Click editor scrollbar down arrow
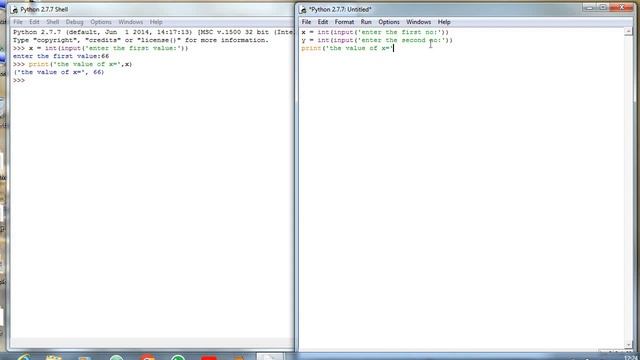The width and height of the screenshot is (640, 360). click(x=629, y=345)
